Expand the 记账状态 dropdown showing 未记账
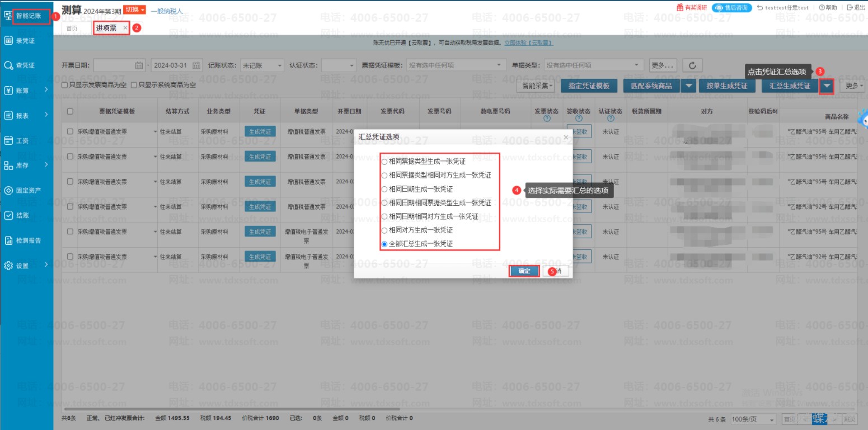Screen dimensions: 868x430 [262, 65]
